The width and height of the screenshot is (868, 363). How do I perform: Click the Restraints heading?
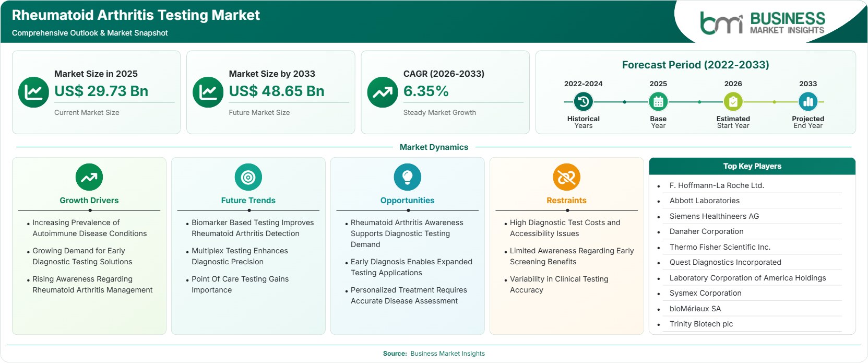[x=567, y=201]
